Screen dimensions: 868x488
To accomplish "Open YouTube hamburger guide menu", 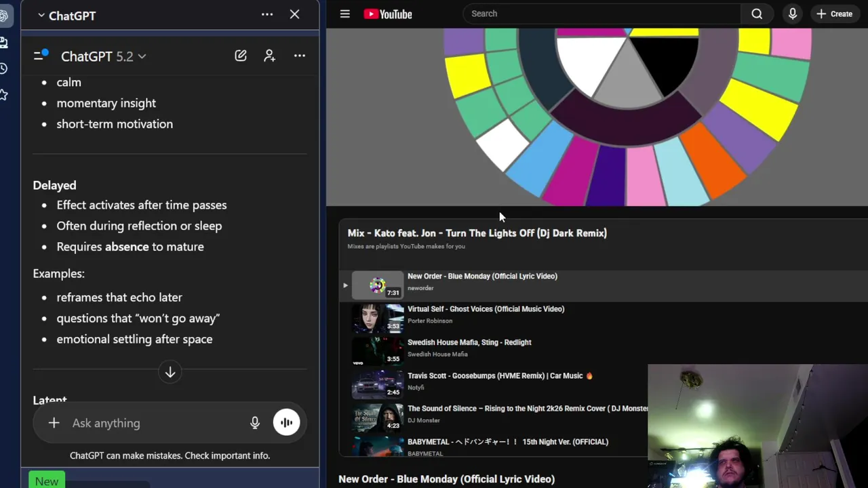I will pyautogui.click(x=344, y=14).
